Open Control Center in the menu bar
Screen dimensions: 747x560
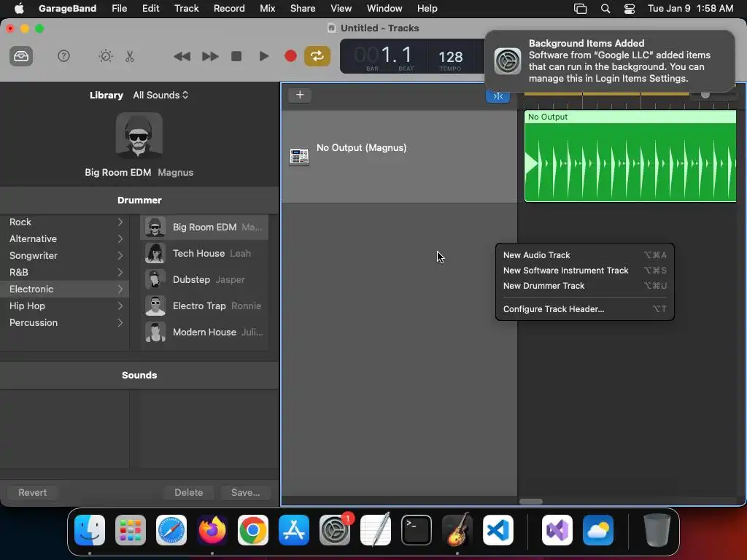coord(630,9)
